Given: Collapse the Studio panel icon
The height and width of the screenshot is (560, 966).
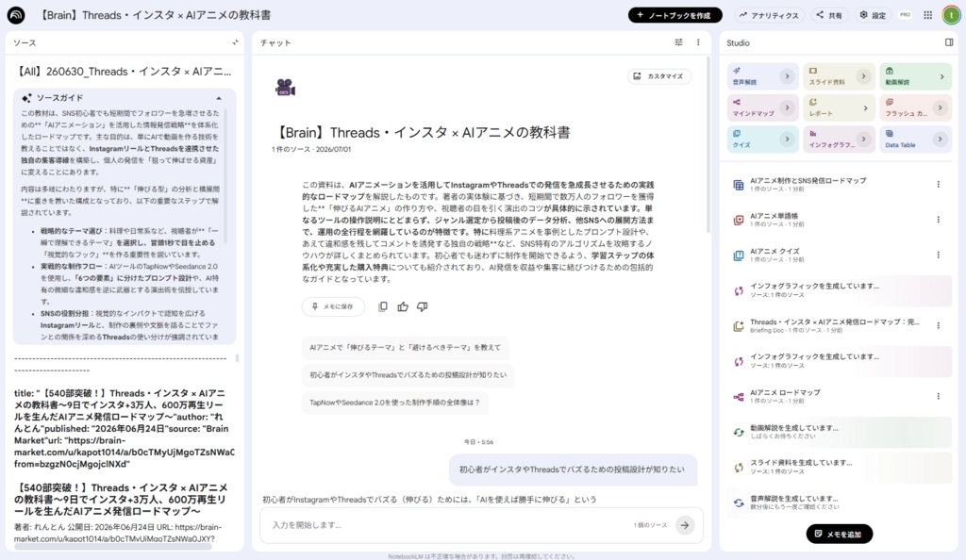Looking at the screenshot, I should point(949,42).
